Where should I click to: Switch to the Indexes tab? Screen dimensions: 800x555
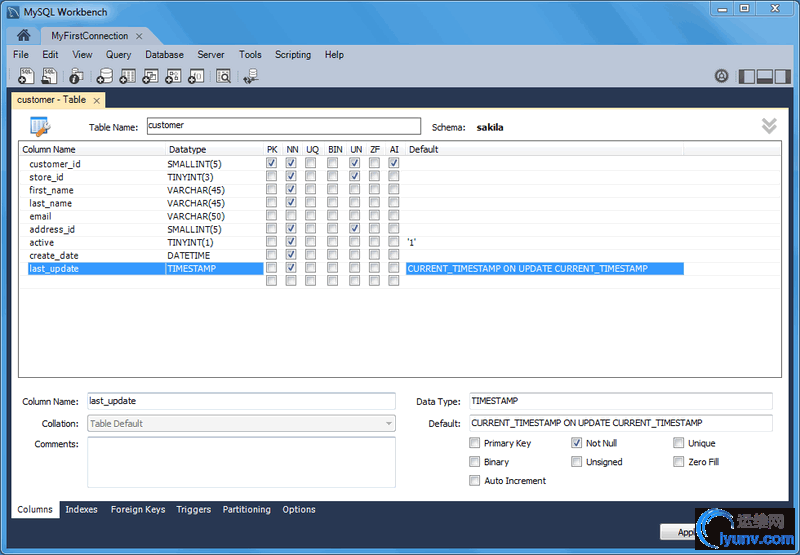pos(81,510)
